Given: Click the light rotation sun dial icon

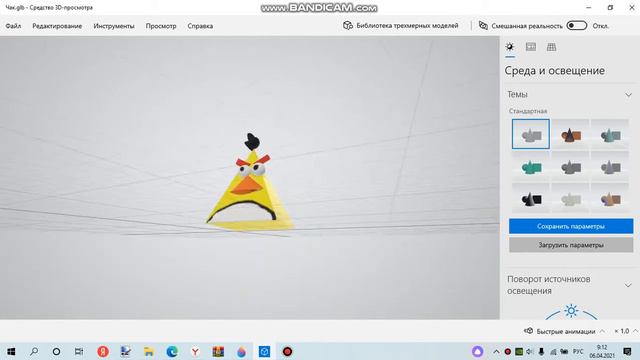Looking at the screenshot, I should (x=571, y=311).
